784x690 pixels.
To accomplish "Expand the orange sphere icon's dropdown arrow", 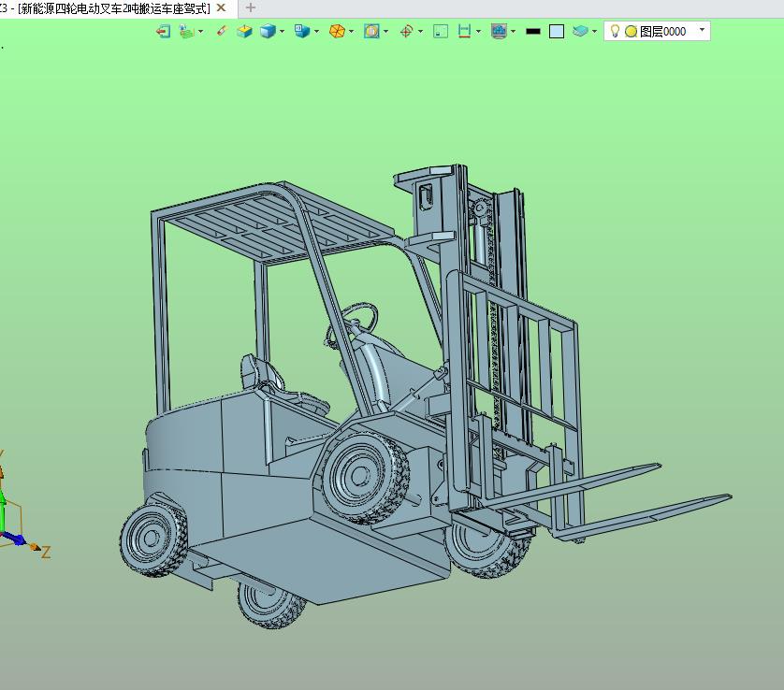I will point(352,32).
